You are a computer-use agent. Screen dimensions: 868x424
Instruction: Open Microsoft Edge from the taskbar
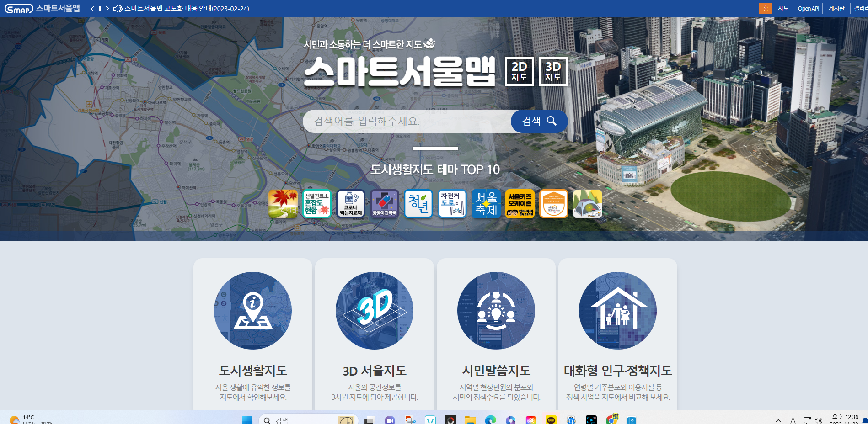[x=491, y=420]
